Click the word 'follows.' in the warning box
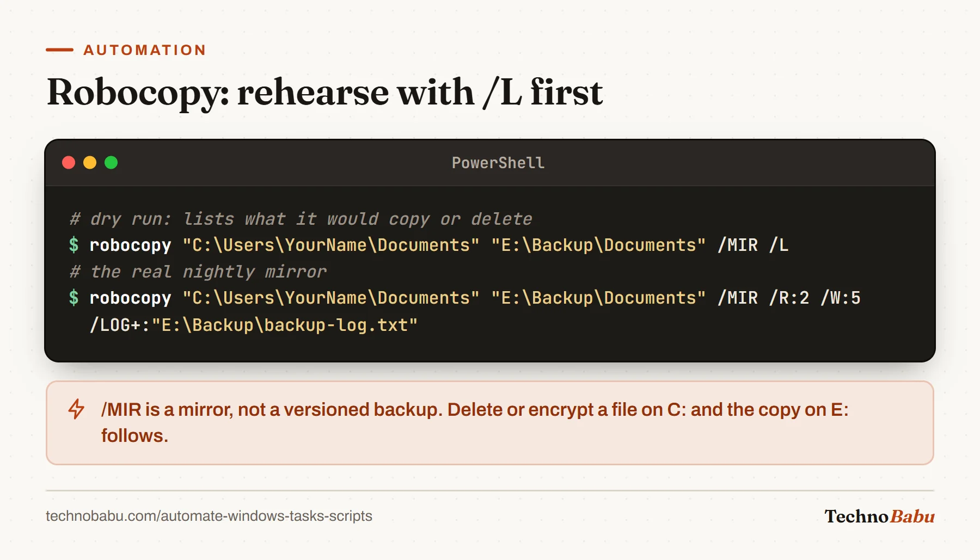The width and height of the screenshot is (980, 560). 134,435
